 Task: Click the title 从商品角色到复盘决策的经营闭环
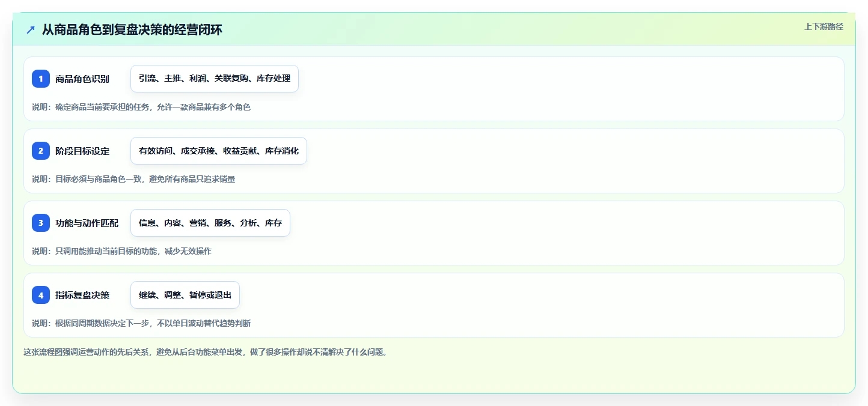click(132, 29)
